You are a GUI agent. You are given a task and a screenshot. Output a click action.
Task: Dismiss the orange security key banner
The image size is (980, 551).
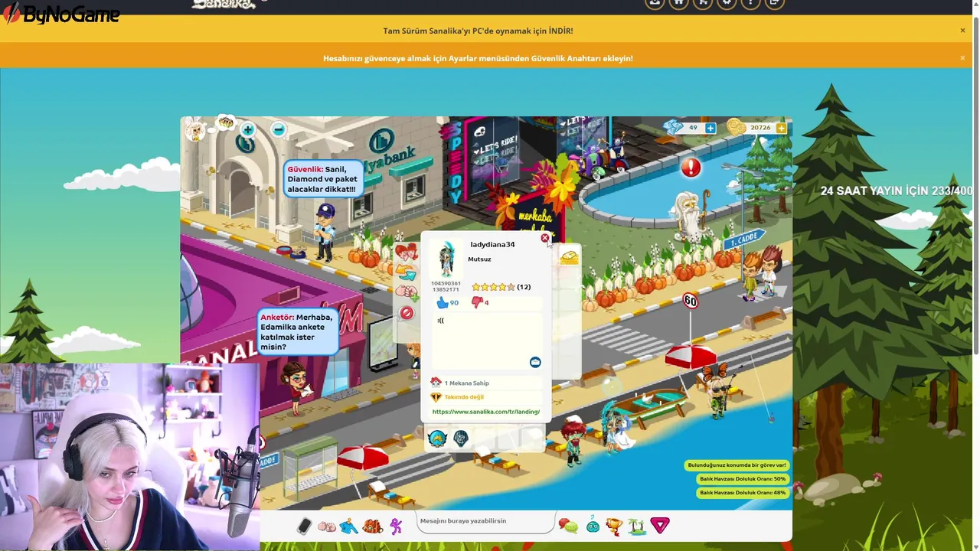pos(962,57)
